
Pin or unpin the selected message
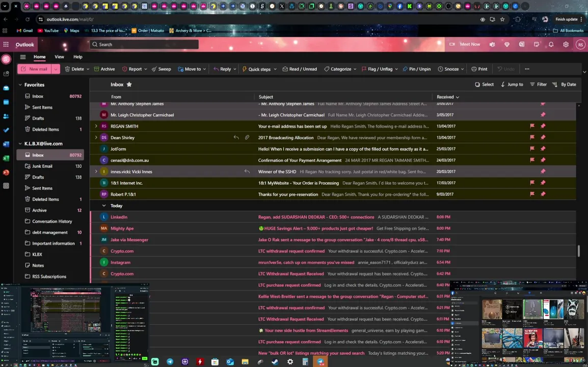click(x=417, y=69)
